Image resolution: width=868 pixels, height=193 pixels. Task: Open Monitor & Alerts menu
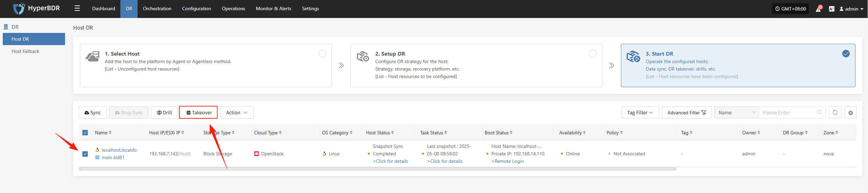274,8
